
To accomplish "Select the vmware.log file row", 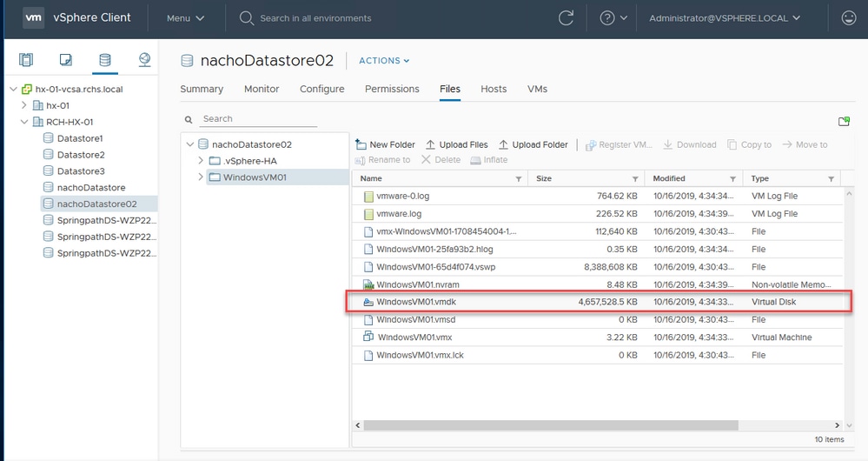I will tap(597, 214).
